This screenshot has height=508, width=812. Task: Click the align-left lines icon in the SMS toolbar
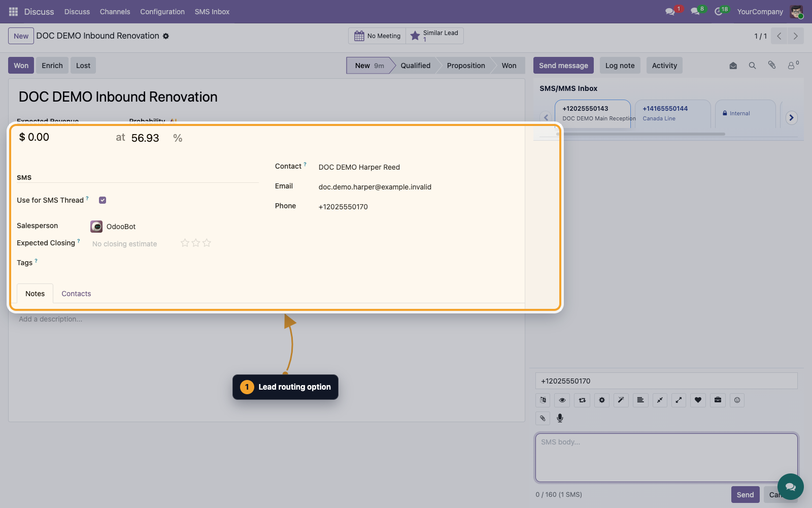[x=640, y=400]
